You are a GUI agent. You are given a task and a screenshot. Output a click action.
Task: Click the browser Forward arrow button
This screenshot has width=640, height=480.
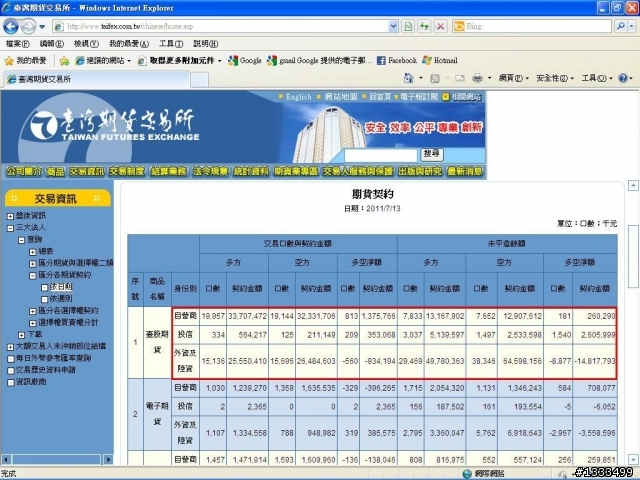(x=28, y=27)
